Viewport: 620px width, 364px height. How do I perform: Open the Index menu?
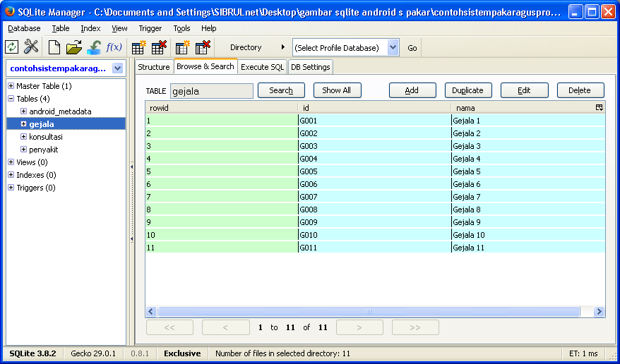(x=90, y=28)
